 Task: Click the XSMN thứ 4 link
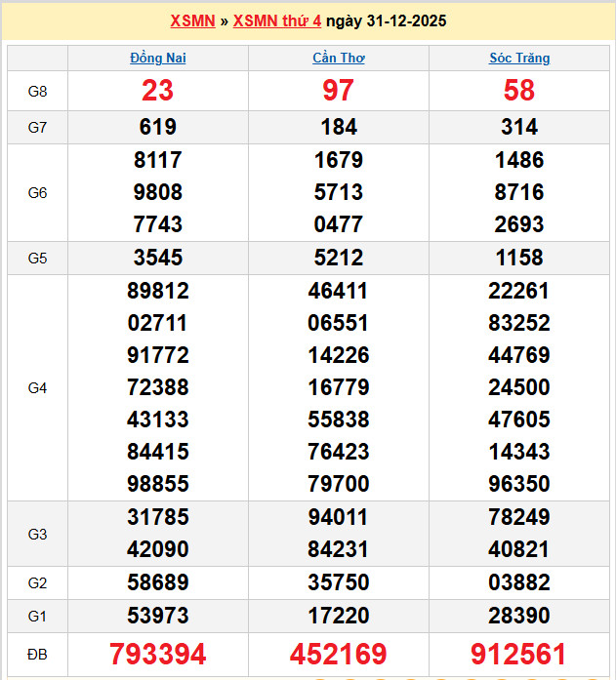point(277,20)
